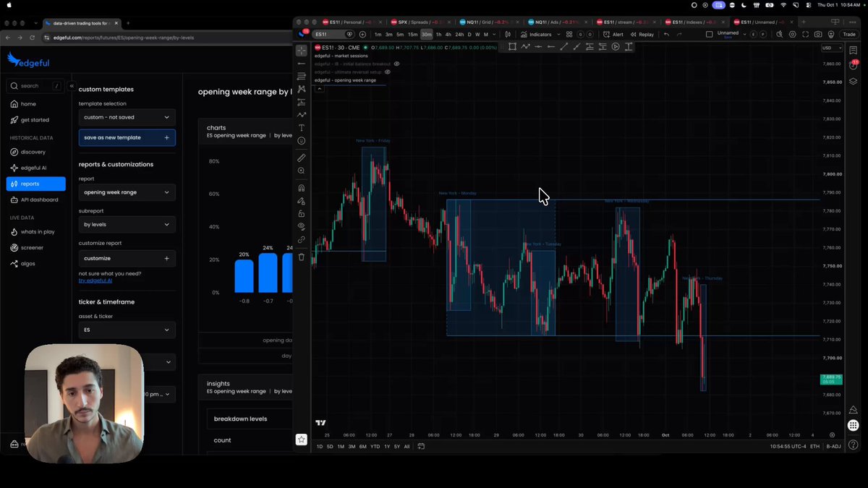
Task: Follow the try edgeful AI link
Action: tap(95, 280)
